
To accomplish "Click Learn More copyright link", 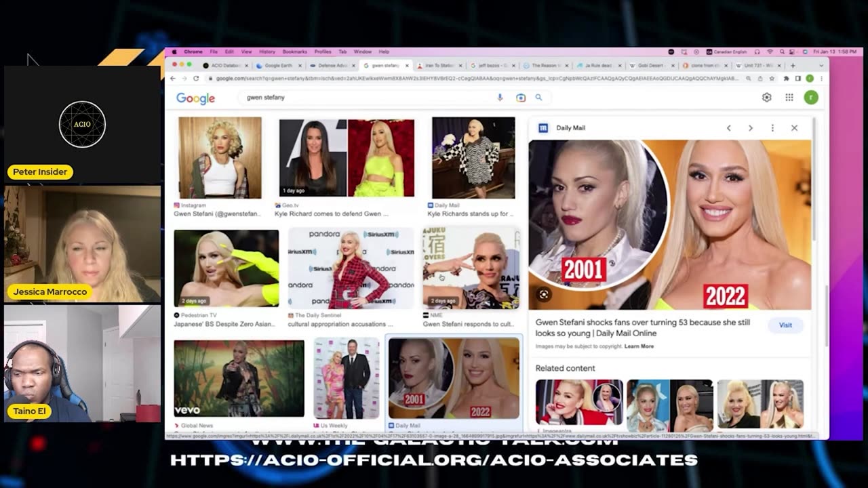I will (x=639, y=346).
